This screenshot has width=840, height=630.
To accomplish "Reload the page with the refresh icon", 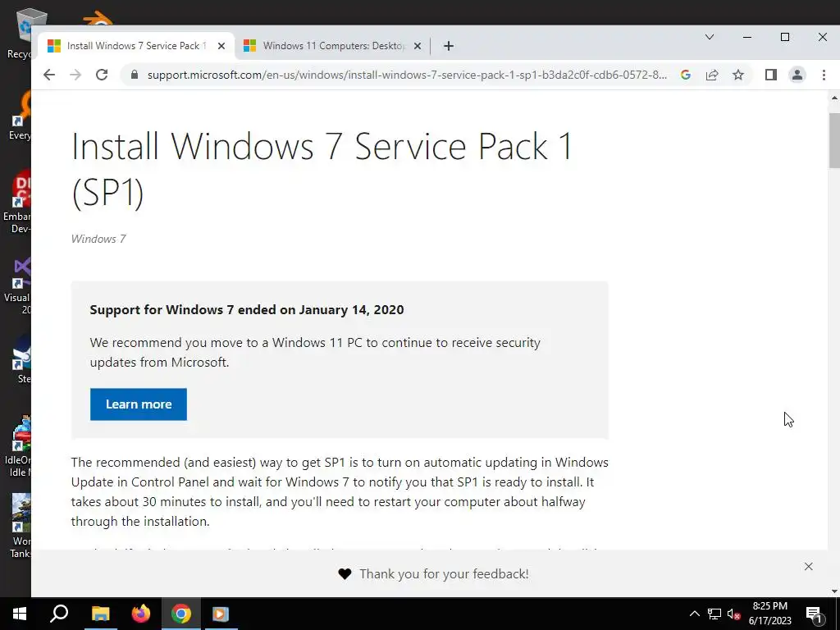I will tap(102, 75).
